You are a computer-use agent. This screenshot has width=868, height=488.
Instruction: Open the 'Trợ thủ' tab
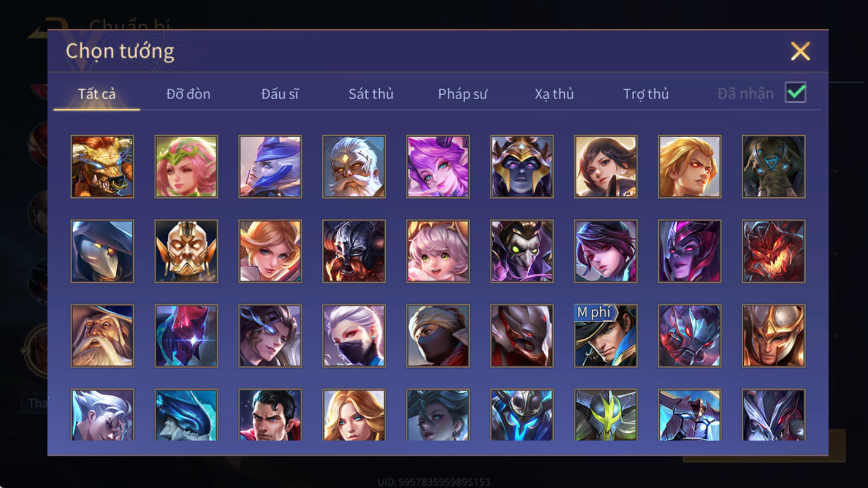pos(646,94)
